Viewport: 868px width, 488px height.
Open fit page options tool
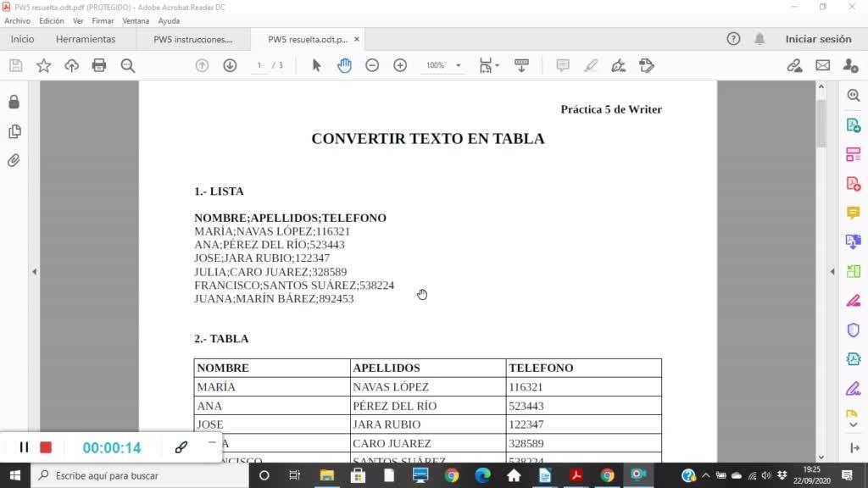point(489,65)
